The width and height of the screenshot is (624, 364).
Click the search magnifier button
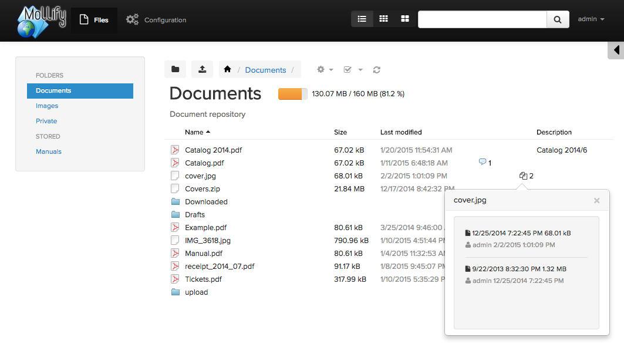(558, 19)
